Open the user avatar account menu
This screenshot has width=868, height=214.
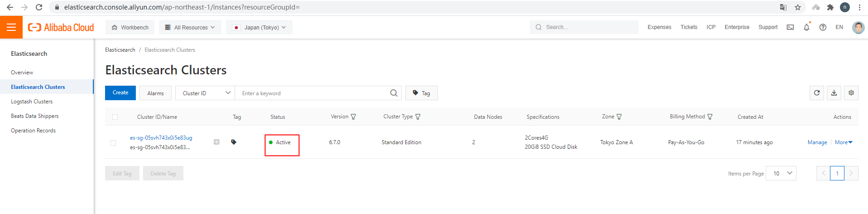click(x=858, y=27)
